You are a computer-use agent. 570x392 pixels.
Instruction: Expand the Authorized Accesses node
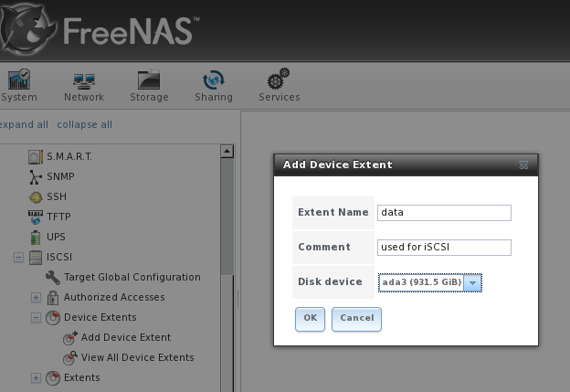click(36, 298)
